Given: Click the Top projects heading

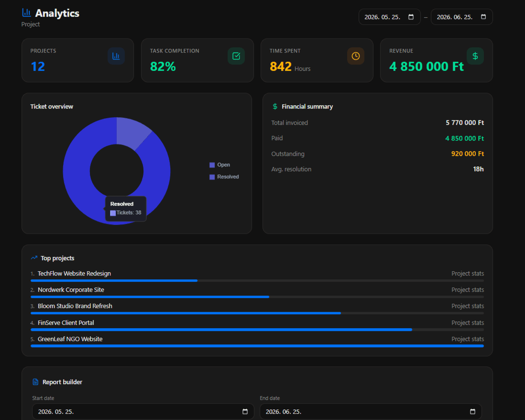Looking at the screenshot, I should click(x=57, y=258).
